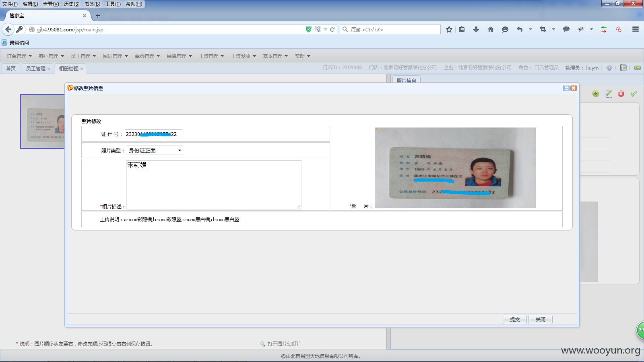This screenshot has width=644, height=362.
Task: Click the 提交 submit button
Action: [x=515, y=319]
